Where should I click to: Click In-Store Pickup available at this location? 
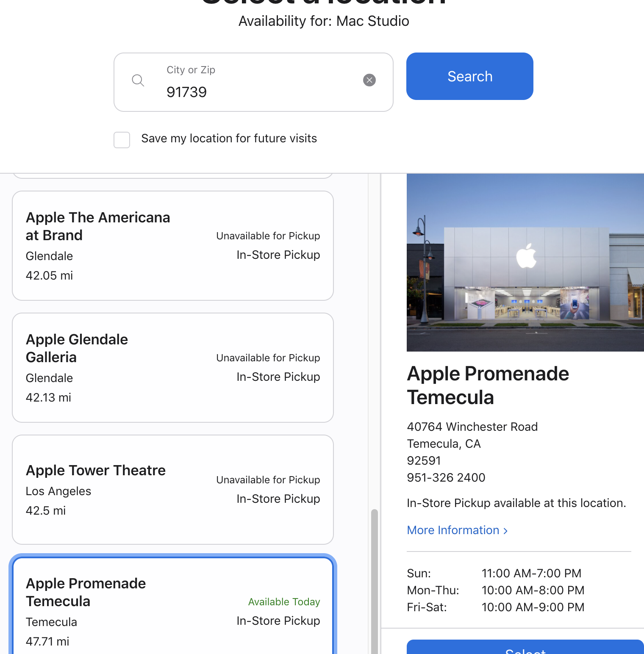click(516, 503)
